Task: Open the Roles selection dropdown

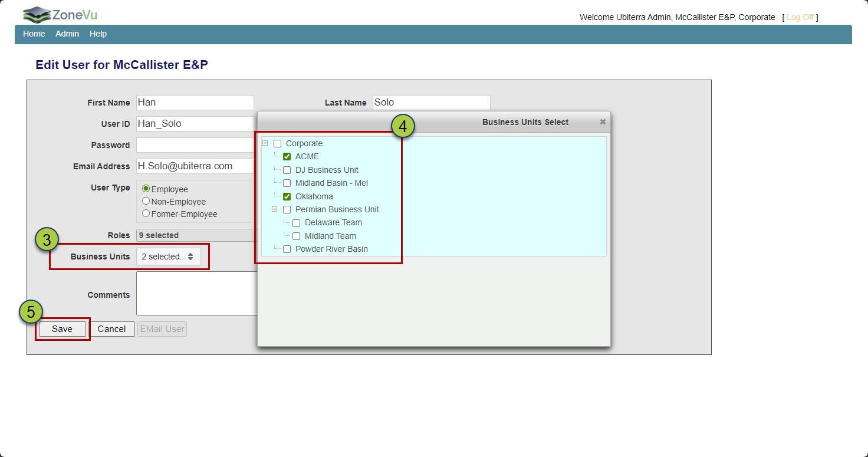Action: point(196,235)
